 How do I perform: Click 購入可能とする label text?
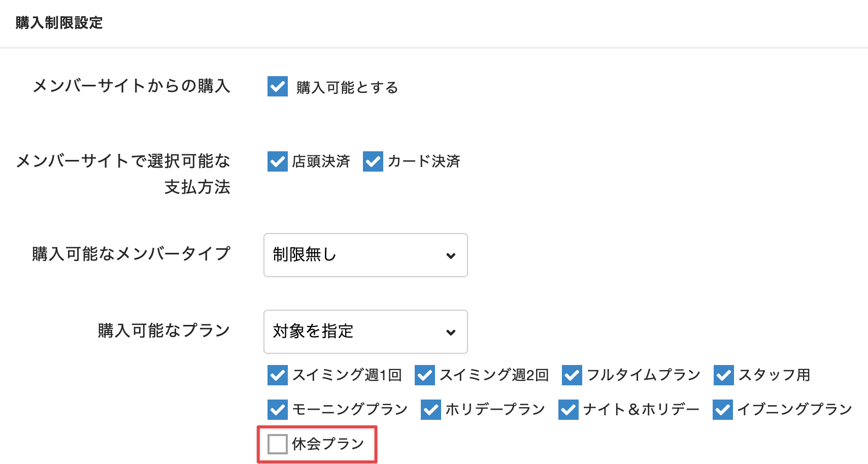pos(347,87)
